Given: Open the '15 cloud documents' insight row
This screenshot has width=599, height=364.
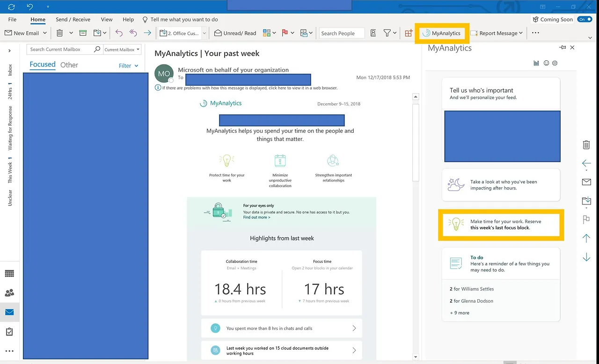Looking at the screenshot, I should [282, 350].
